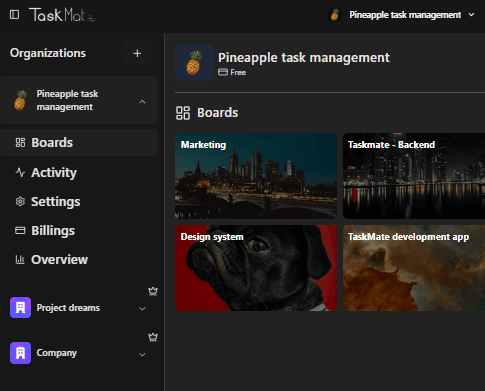Click the Billings credit card icon
Screen dimensions: 485x391
[x=20, y=230]
